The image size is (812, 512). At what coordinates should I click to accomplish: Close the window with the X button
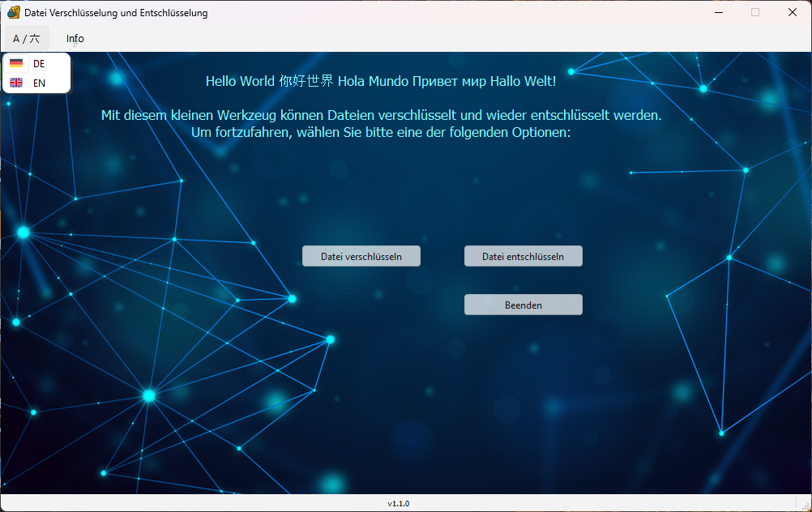pos(792,12)
